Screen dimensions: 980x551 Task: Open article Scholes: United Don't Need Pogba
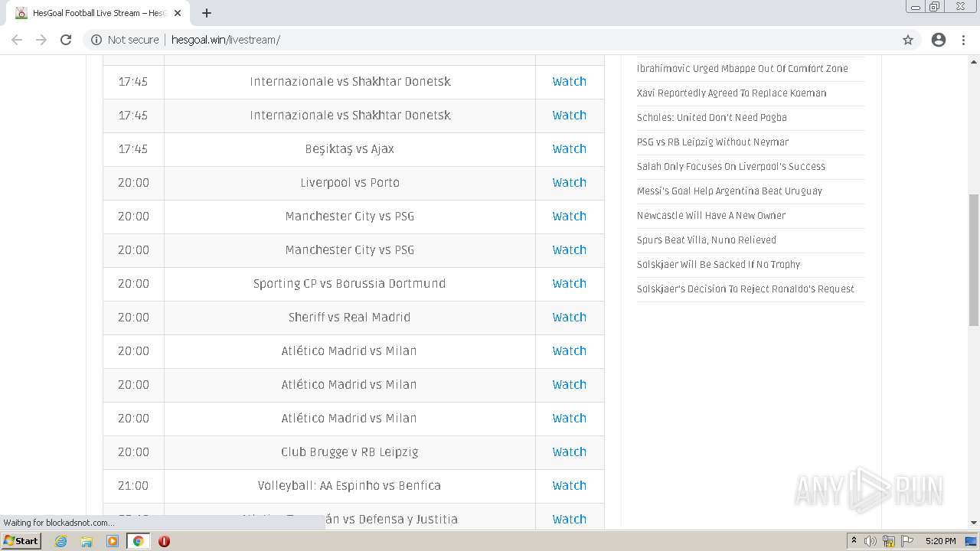[711, 118]
